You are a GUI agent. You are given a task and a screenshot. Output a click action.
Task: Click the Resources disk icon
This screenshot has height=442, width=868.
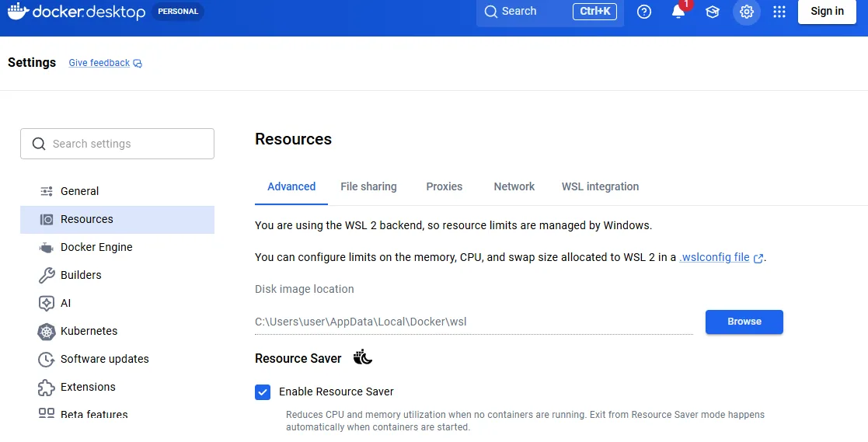[x=47, y=220]
